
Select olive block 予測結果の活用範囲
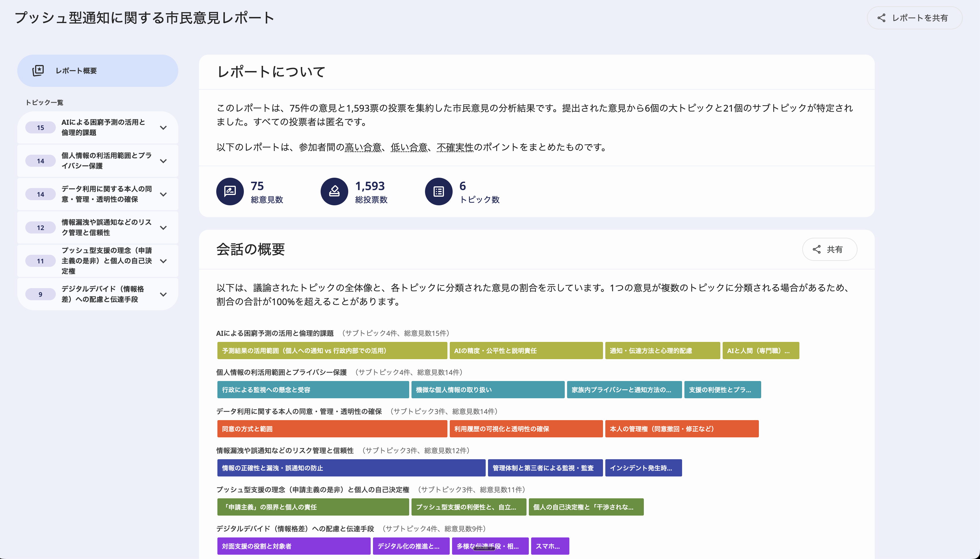point(332,351)
